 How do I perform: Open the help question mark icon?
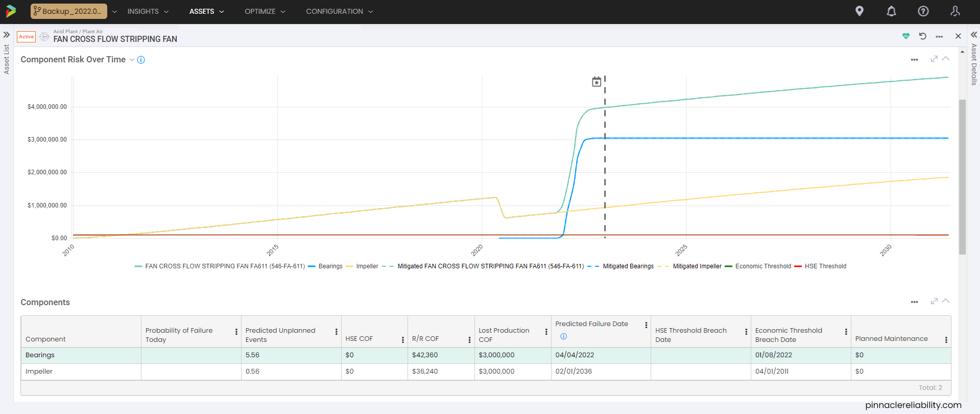[923, 11]
